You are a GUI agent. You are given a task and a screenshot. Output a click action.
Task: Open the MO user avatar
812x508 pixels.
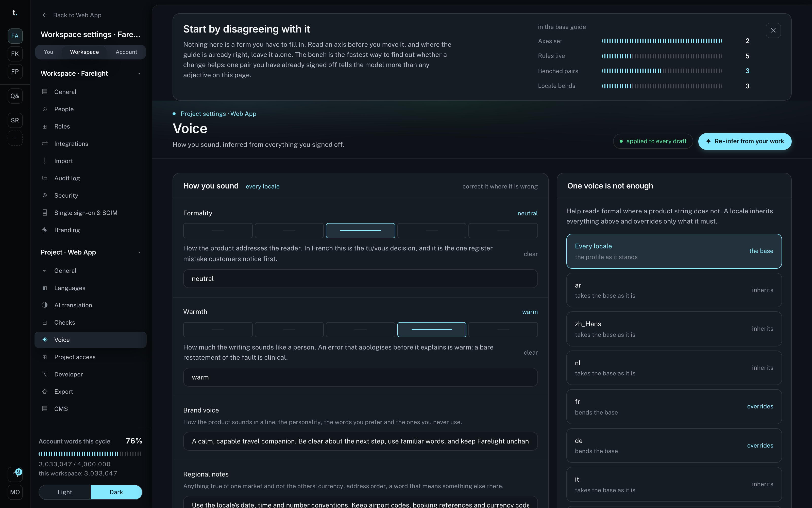15,492
